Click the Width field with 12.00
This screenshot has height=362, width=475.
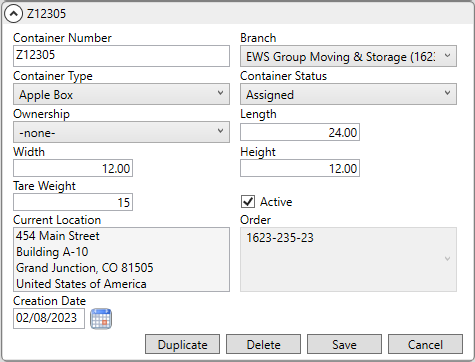pos(73,168)
